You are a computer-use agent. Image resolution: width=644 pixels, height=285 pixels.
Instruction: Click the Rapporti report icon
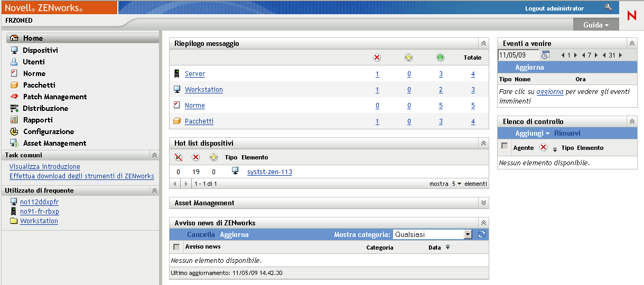coord(14,120)
